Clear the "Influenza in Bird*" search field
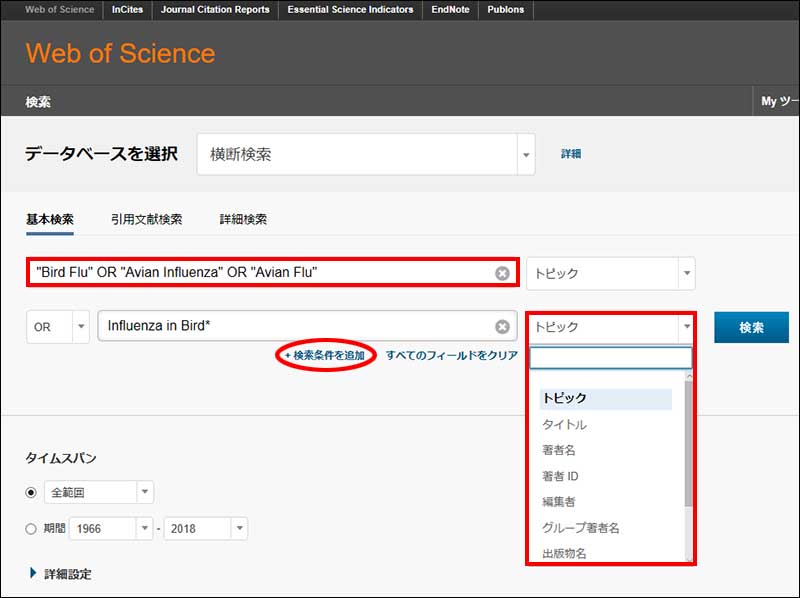The height and width of the screenshot is (598, 800). coord(502,327)
